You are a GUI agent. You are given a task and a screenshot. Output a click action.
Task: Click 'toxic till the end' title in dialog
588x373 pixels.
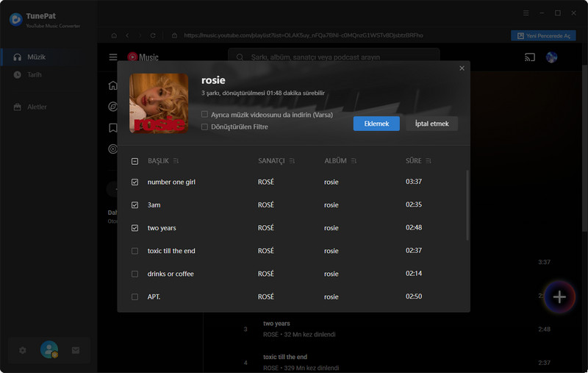pyautogui.click(x=171, y=251)
